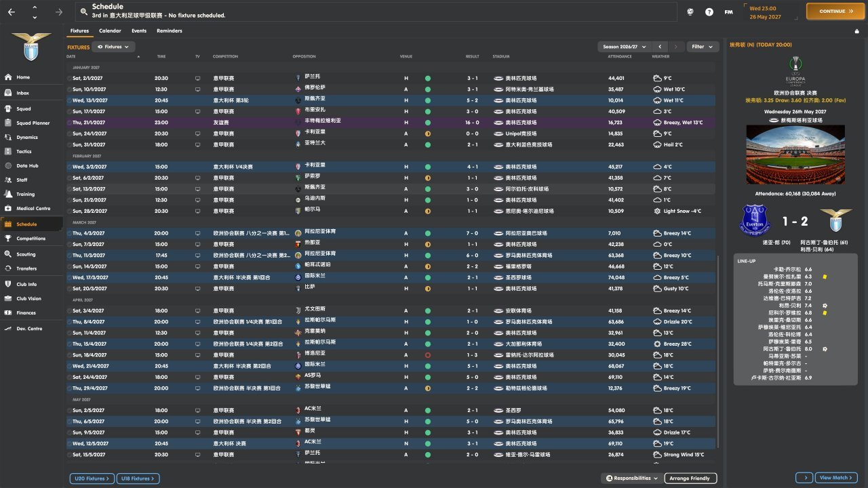Switch to the Calendar tab
The image size is (868, 488).
(110, 30)
